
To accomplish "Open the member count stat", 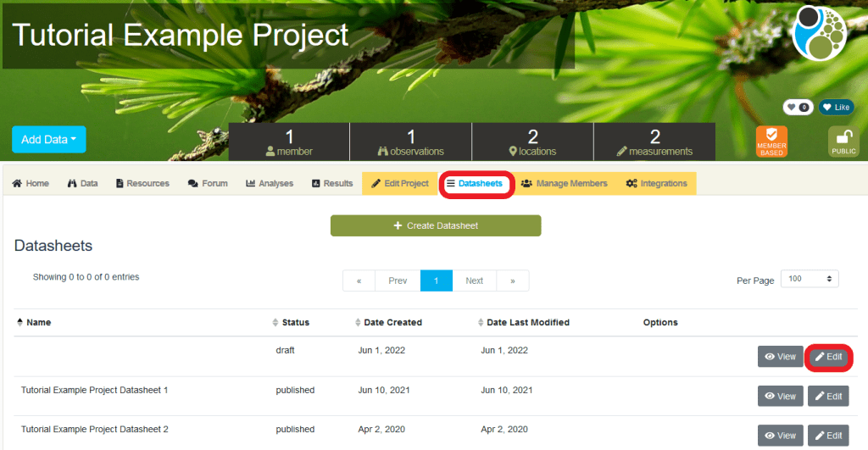I will 289,142.
